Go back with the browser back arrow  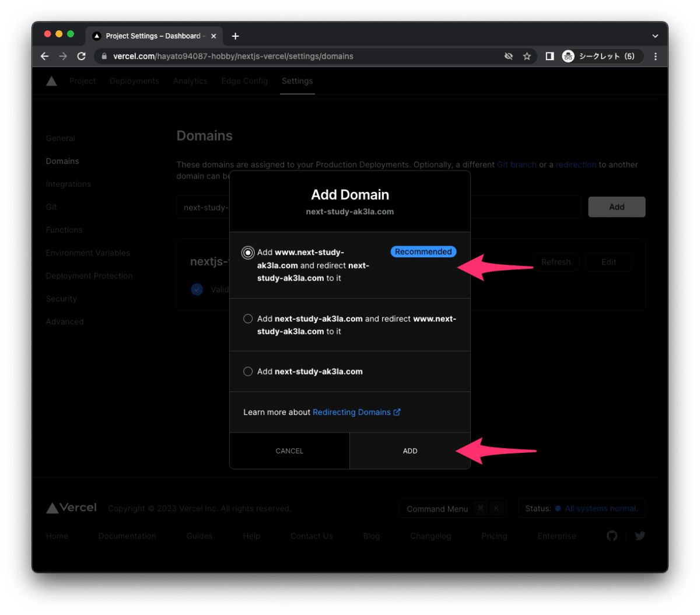[45, 56]
